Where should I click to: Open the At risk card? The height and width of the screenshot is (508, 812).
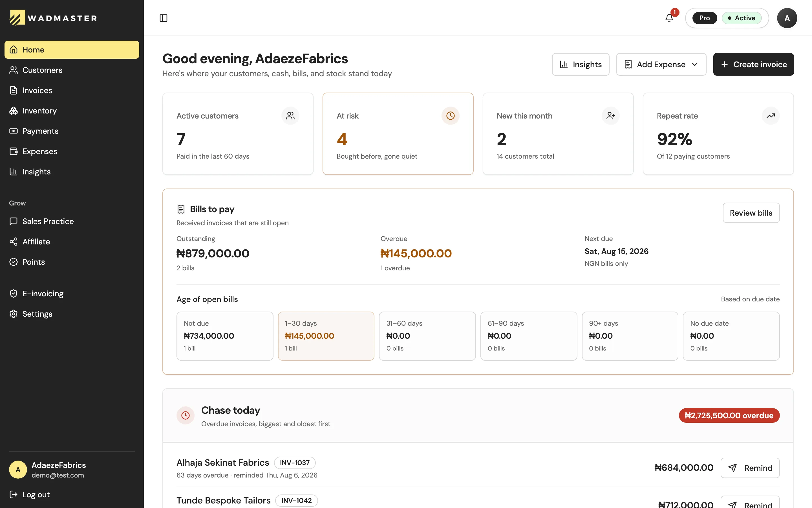click(x=398, y=134)
